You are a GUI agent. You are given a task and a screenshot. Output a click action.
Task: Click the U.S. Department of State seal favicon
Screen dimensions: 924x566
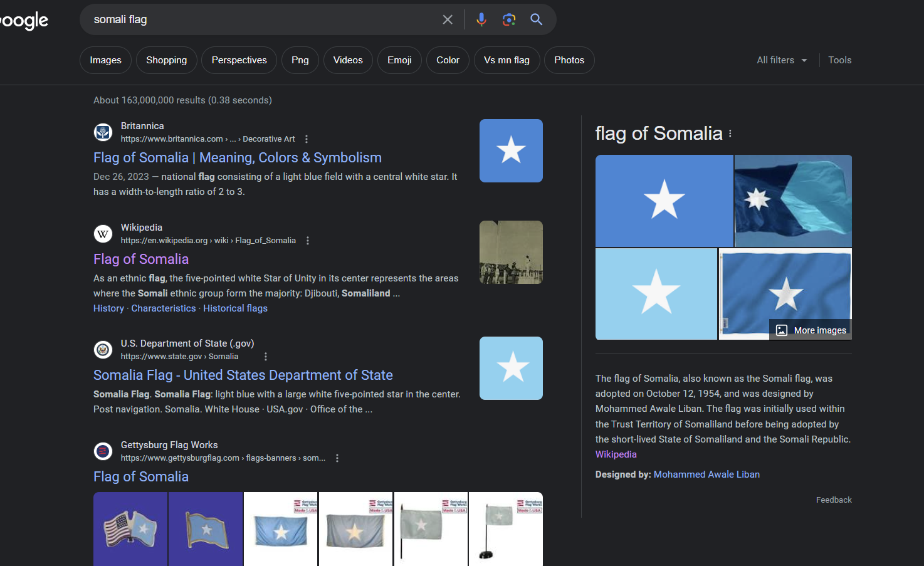[x=103, y=350]
